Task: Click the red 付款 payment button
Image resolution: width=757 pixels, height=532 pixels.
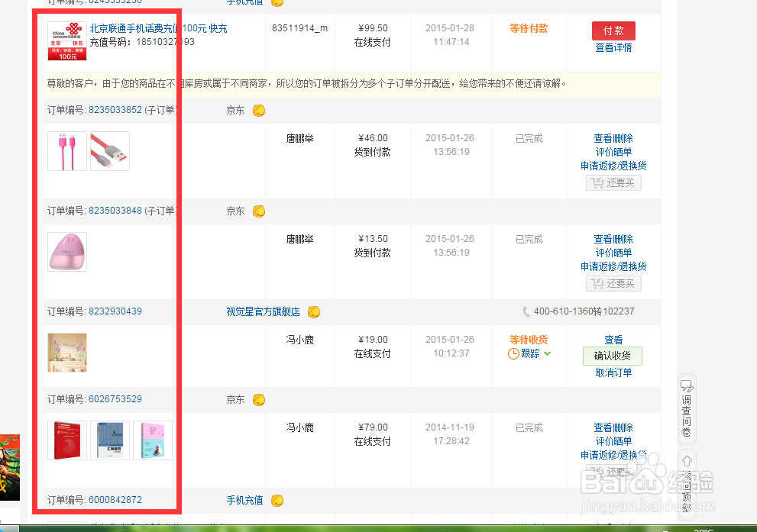Action: [x=613, y=31]
